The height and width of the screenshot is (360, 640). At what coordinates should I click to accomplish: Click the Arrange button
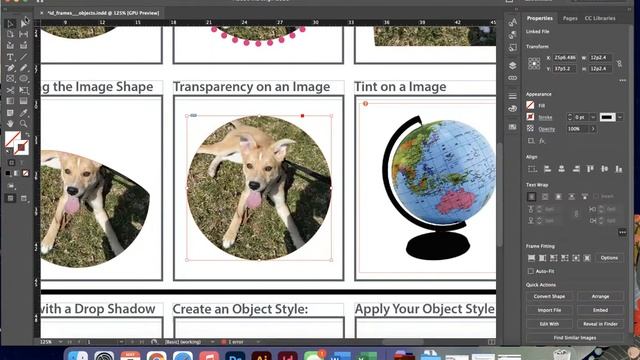pos(600,296)
